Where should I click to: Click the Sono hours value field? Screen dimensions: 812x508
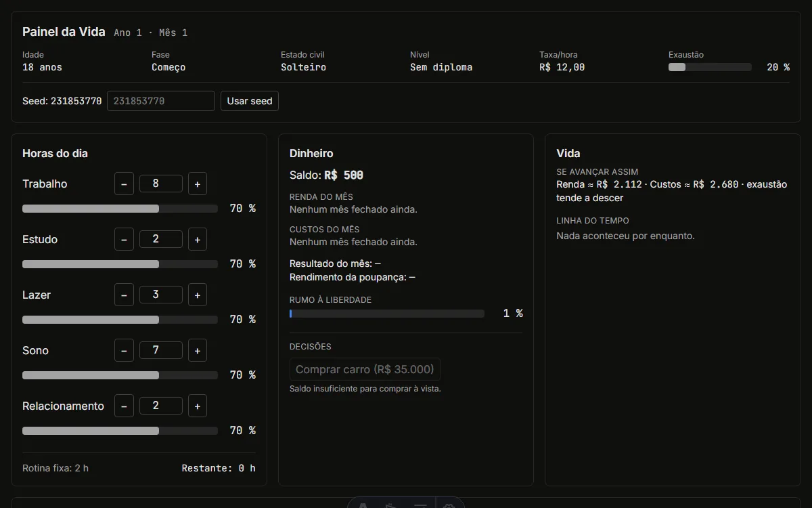[161, 350]
